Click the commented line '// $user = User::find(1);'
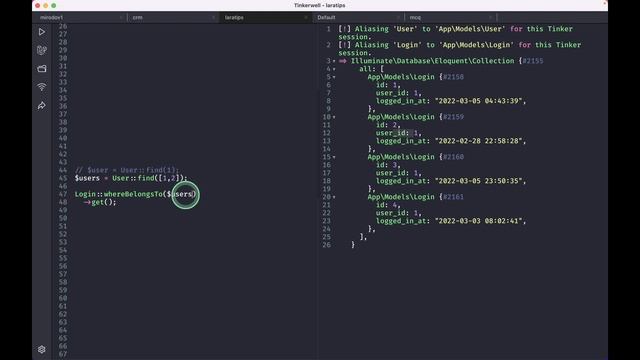640x360 pixels. (127, 170)
